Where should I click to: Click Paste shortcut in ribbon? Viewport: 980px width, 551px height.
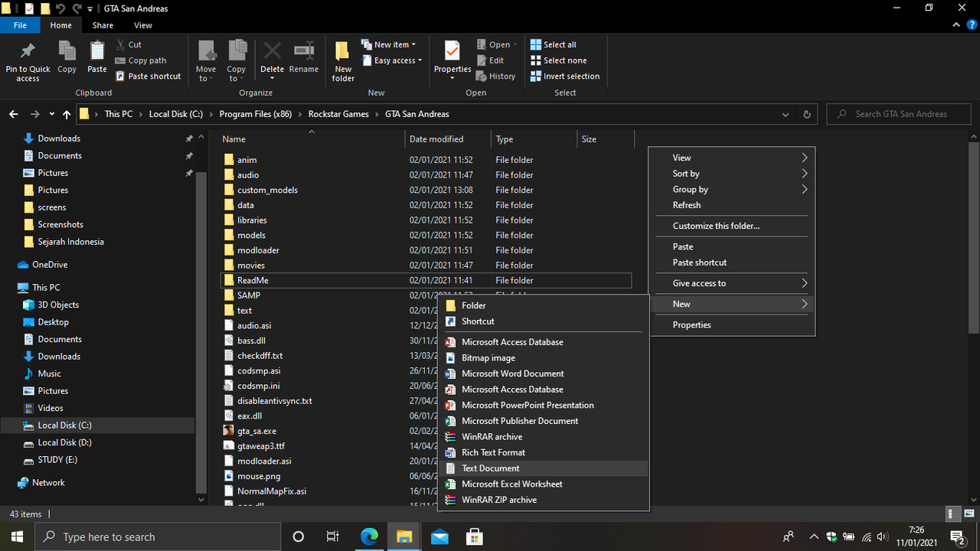point(149,77)
